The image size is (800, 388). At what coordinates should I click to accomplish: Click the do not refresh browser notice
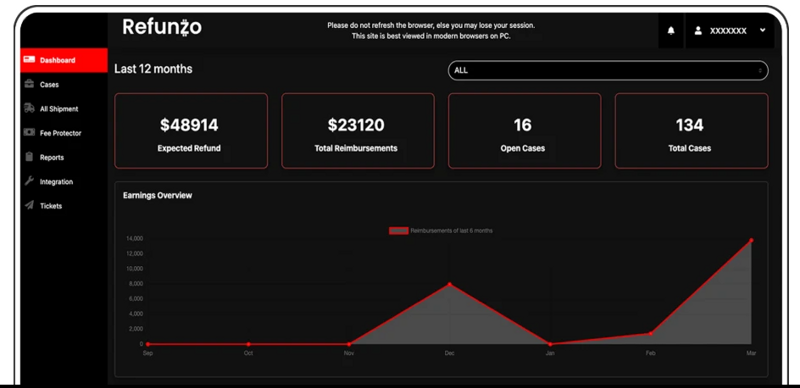431,31
